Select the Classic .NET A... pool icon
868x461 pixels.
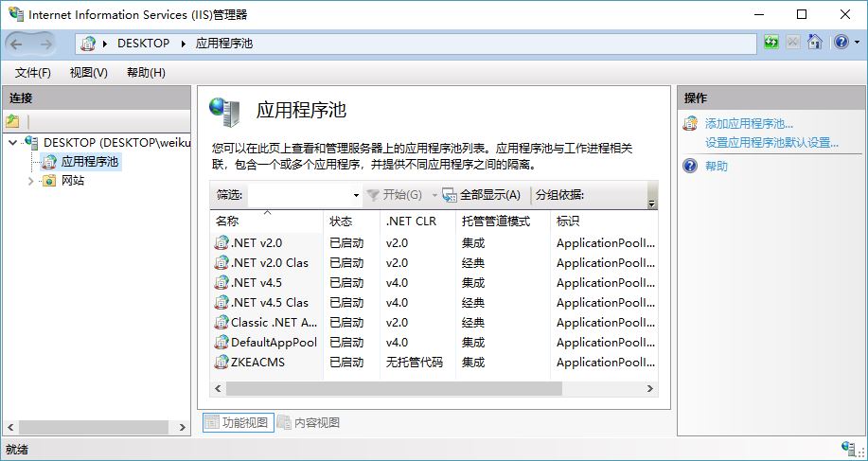221,322
